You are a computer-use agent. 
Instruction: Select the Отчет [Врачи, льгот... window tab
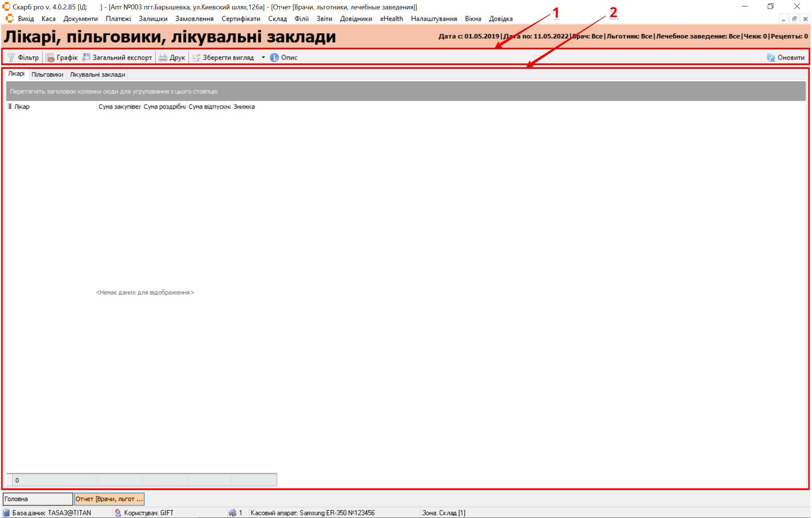109,499
